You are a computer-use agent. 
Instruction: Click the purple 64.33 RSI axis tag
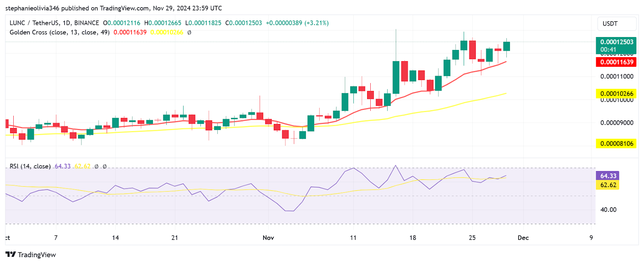608,176
